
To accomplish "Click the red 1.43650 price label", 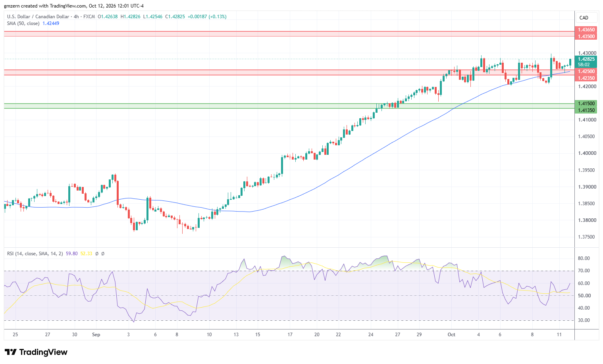I will [586, 30].
